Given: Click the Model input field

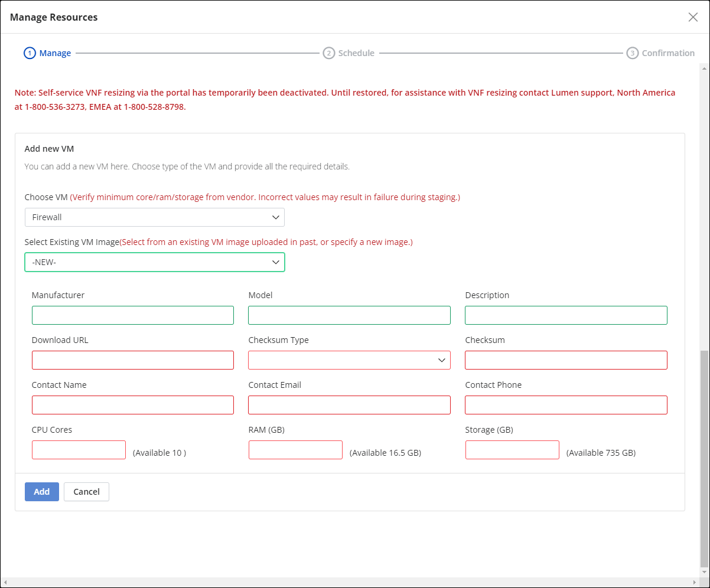Looking at the screenshot, I should 349,315.
